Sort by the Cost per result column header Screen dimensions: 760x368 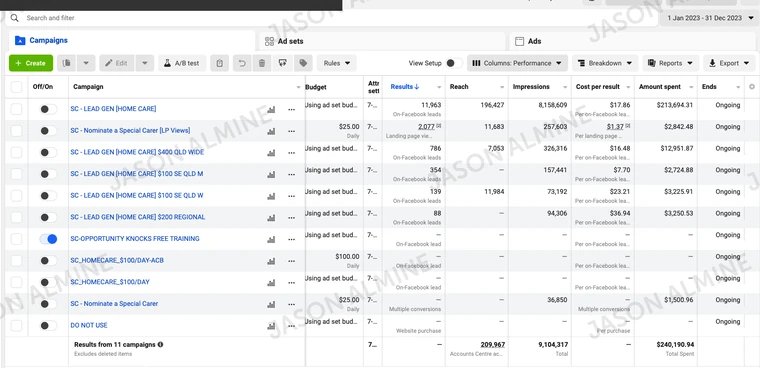598,87
